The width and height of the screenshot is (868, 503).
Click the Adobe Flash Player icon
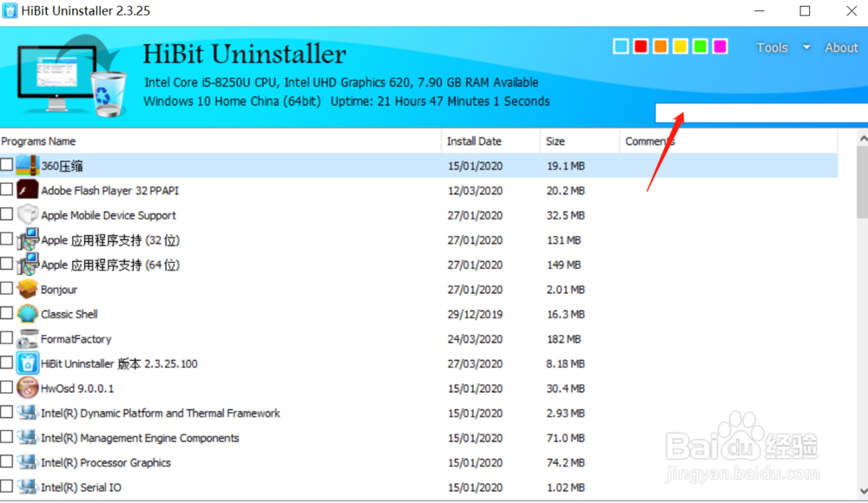coord(27,190)
